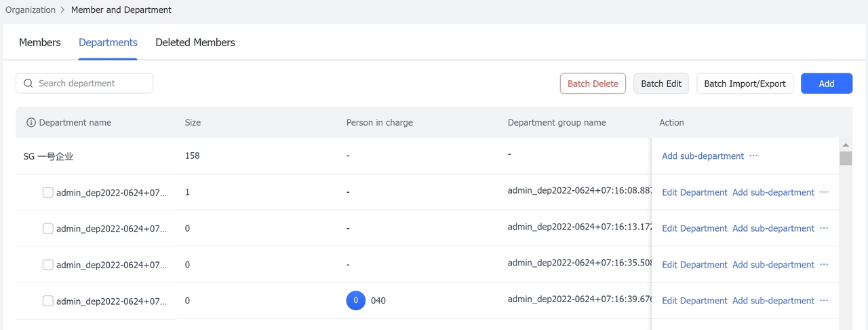This screenshot has height=330, width=868.
Task: Click the table's vertical scrollbar thumb
Action: click(x=845, y=158)
